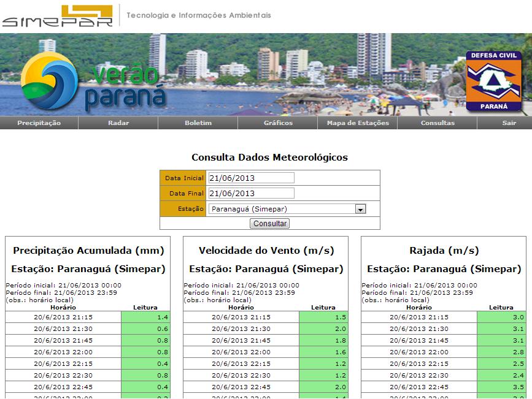Navigate to Consultas section
The image size is (532, 399).
click(438, 123)
